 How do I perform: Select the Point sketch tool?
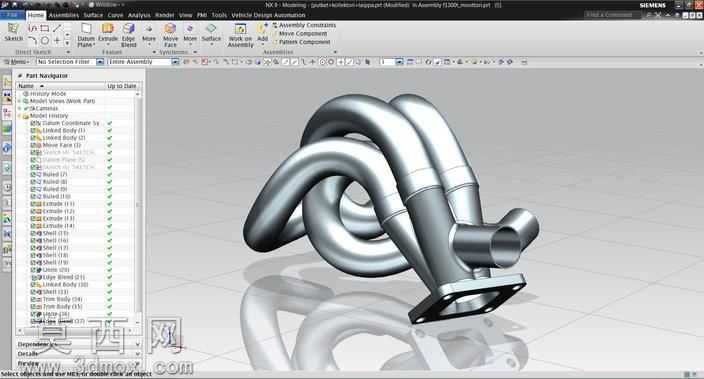tap(57, 40)
